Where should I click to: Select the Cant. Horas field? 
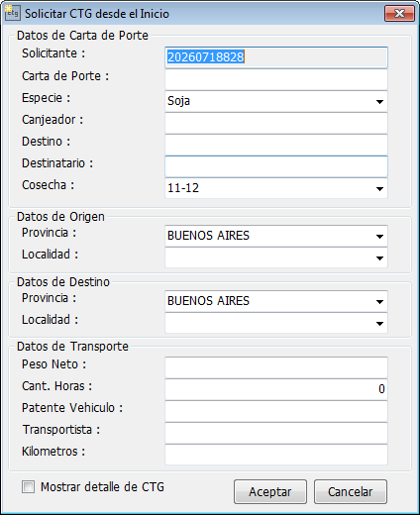coord(276,389)
